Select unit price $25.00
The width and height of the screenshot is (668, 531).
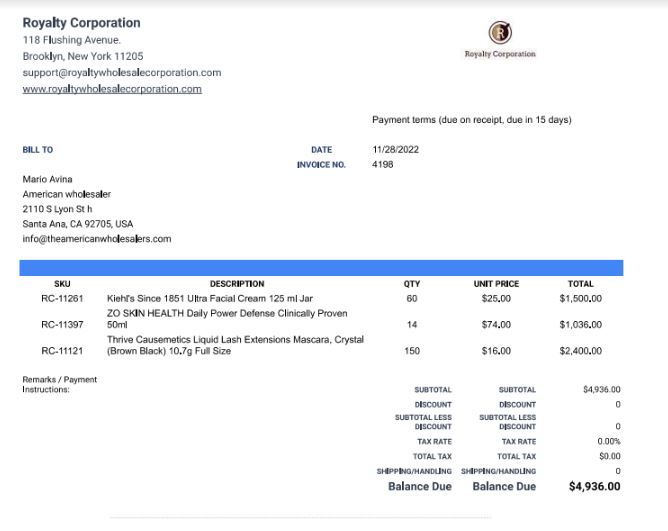[496, 298]
